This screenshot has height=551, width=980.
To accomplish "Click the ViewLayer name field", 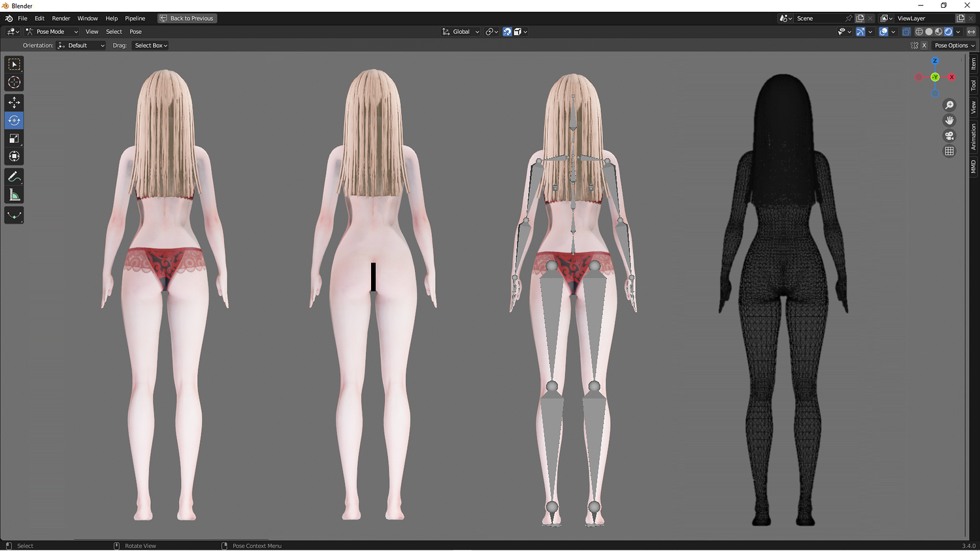I will (924, 18).
